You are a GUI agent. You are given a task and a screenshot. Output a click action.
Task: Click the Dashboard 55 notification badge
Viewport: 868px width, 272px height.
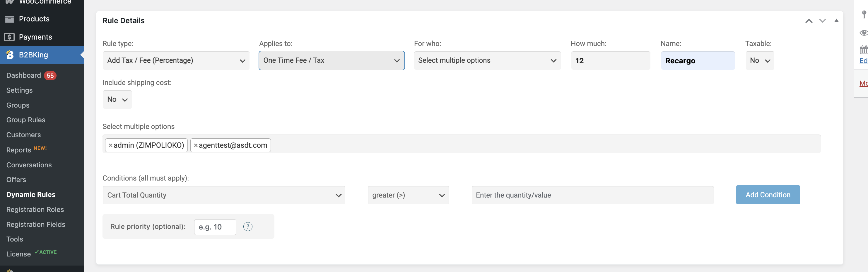50,76
